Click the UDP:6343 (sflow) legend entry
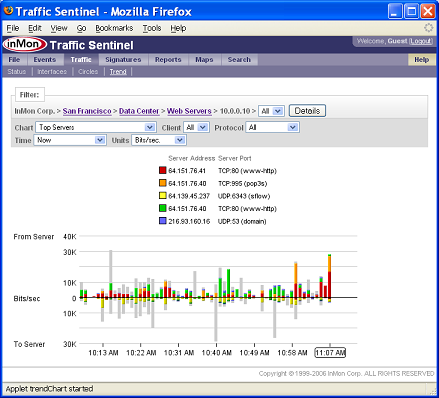The width and height of the screenshot is (439, 398). (x=244, y=196)
